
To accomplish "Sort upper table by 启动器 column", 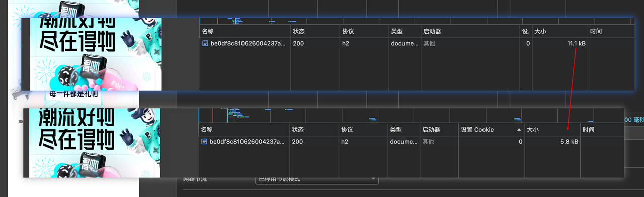I will click(470, 31).
